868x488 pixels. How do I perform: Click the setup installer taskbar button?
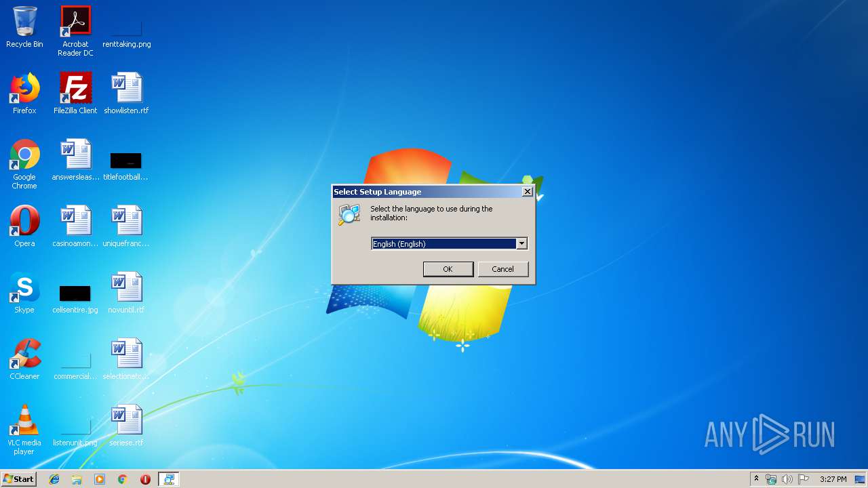pos(169,479)
